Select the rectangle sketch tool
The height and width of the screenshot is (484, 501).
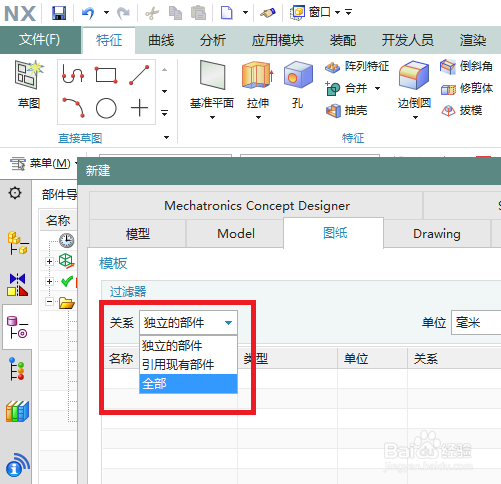coord(106,75)
